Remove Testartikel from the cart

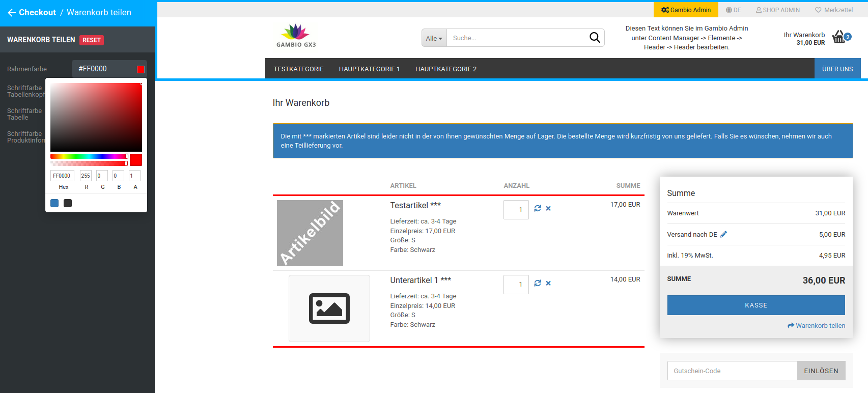coord(548,208)
